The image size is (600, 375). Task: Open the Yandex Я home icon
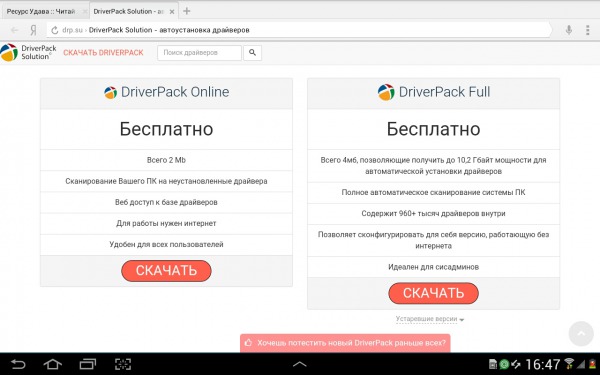[34, 30]
